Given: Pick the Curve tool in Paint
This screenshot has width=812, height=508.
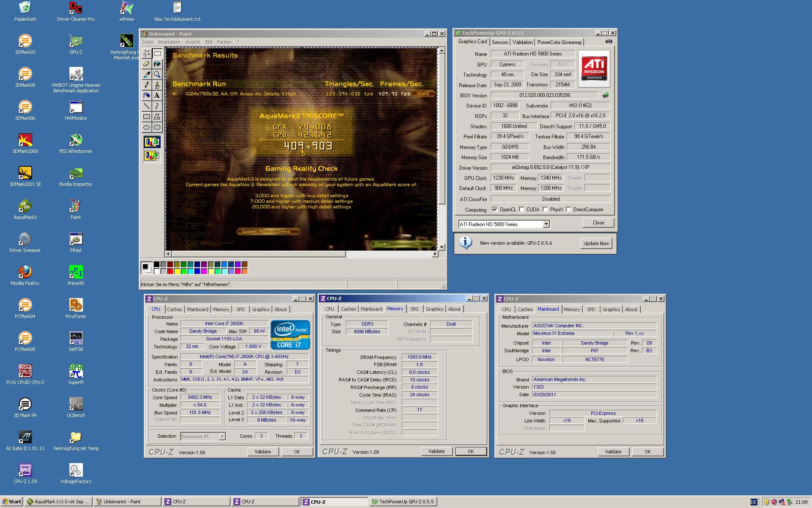Looking at the screenshot, I should (157, 106).
